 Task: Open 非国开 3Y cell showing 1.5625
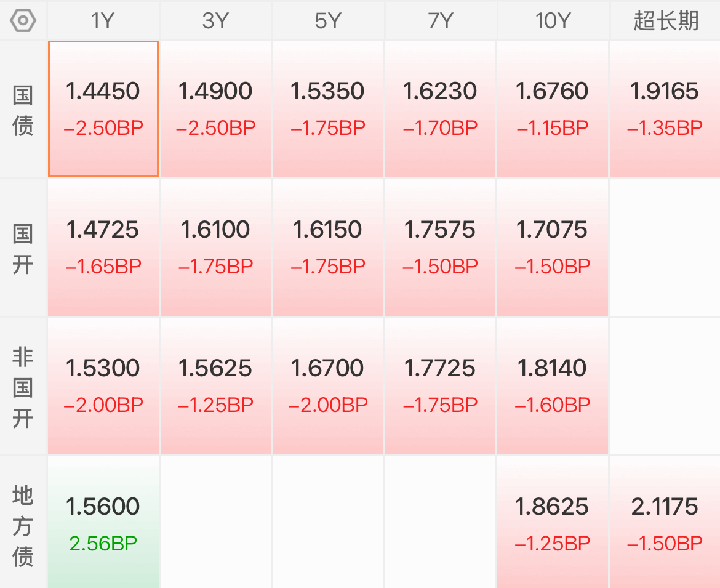pos(215,386)
